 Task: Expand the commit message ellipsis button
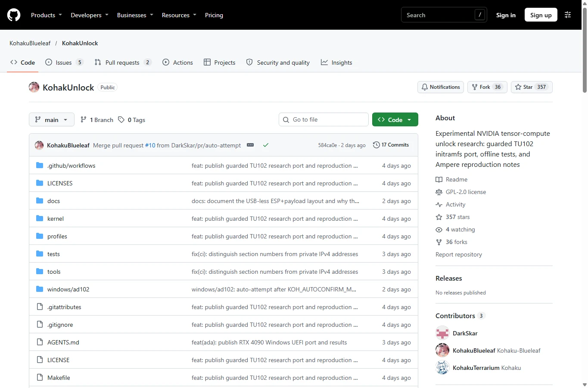tap(250, 145)
